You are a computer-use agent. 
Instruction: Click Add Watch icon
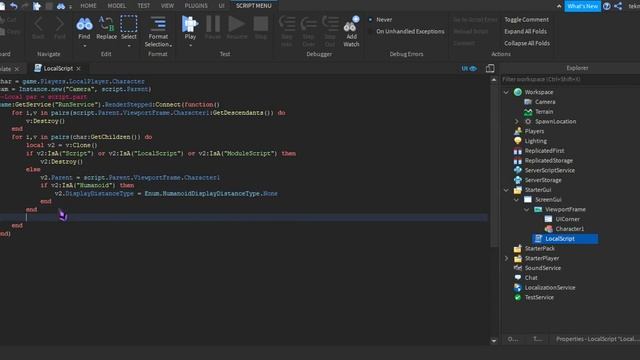[x=351, y=24]
